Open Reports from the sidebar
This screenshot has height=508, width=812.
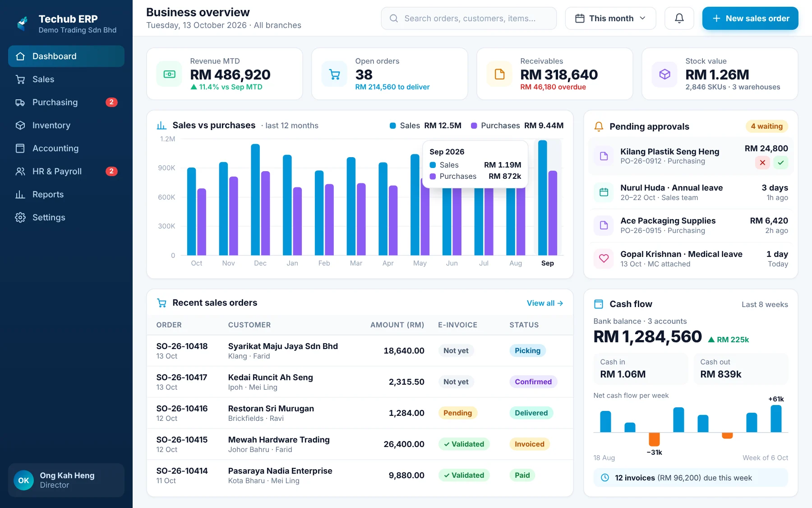coord(66,195)
